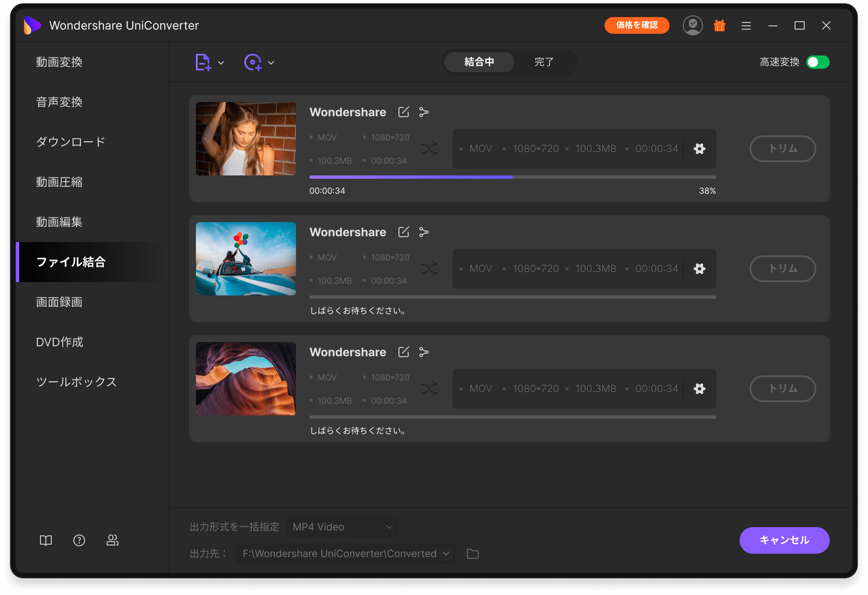Click the shuffle icon on first video
868x595 pixels.
point(429,149)
